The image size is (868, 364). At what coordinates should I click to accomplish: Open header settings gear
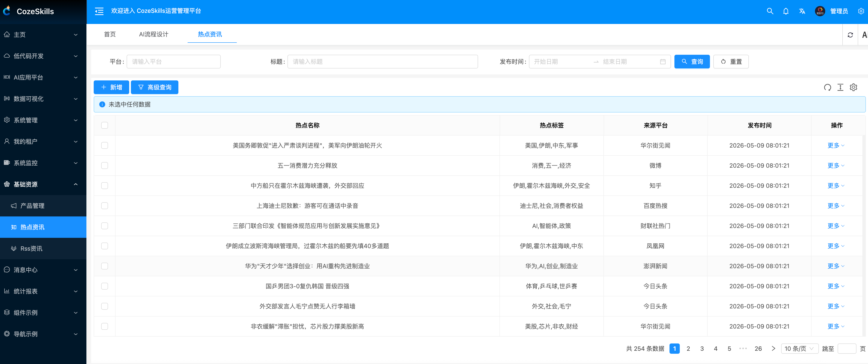pos(861,11)
